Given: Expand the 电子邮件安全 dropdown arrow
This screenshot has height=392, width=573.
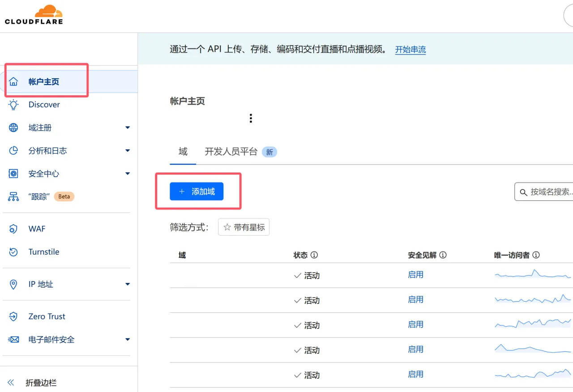Looking at the screenshot, I should click(x=128, y=340).
